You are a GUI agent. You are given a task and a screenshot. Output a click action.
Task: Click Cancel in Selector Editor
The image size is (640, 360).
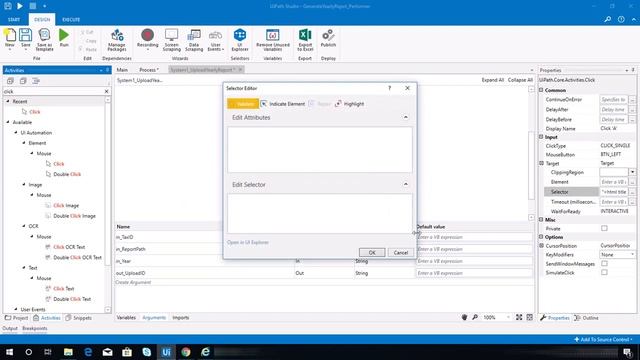(x=400, y=252)
